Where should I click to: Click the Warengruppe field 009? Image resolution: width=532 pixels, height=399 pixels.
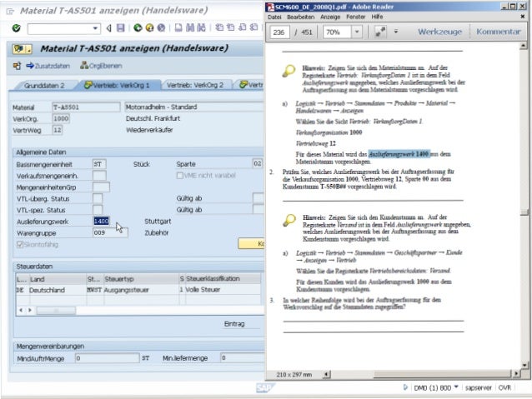pyautogui.click(x=110, y=233)
